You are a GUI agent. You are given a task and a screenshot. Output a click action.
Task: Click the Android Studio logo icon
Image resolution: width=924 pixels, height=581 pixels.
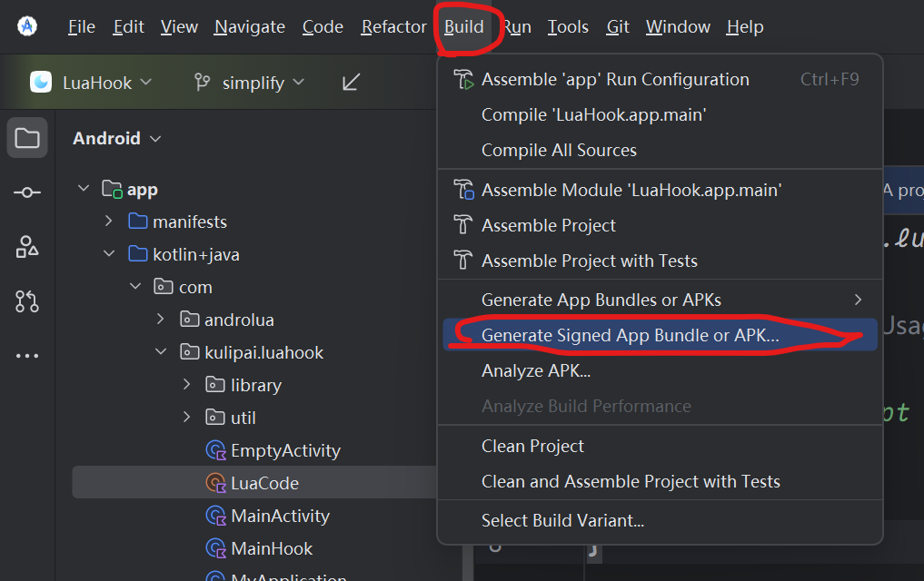click(x=27, y=26)
